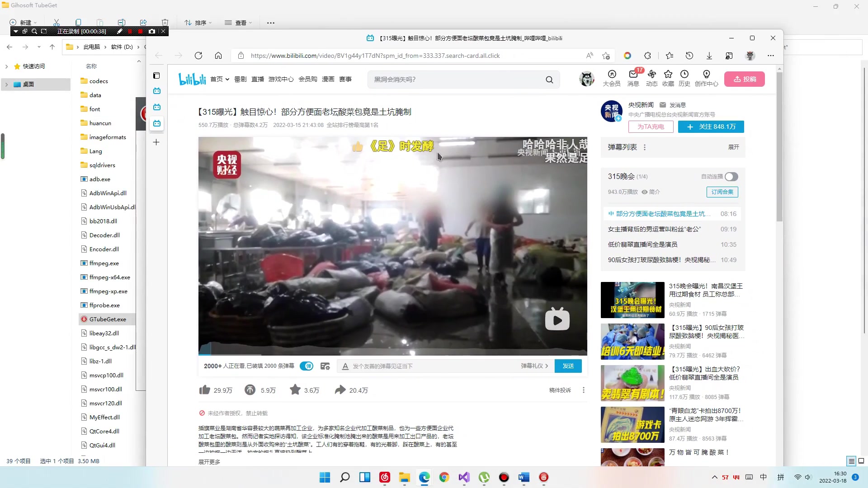Open thumbnail of 南昌汉堡王 recommended video

tap(632, 300)
